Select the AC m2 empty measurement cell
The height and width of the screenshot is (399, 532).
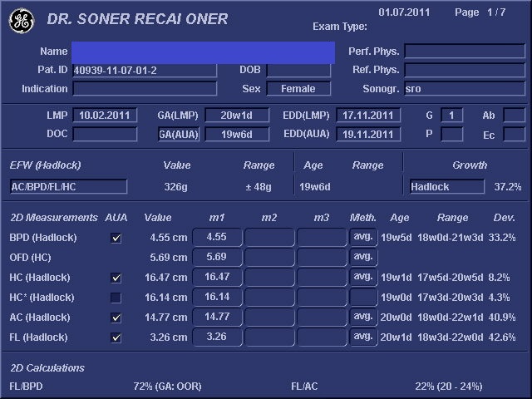268,317
